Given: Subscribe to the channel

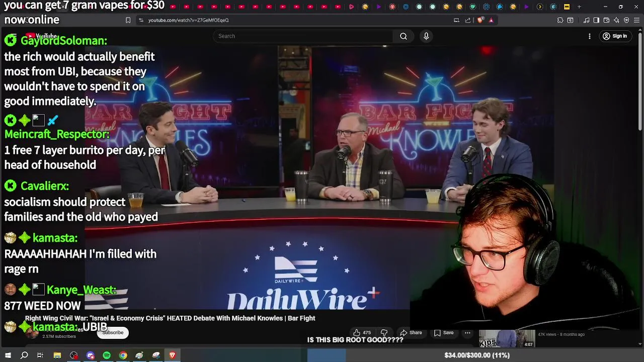Looking at the screenshot, I should tap(113, 332).
